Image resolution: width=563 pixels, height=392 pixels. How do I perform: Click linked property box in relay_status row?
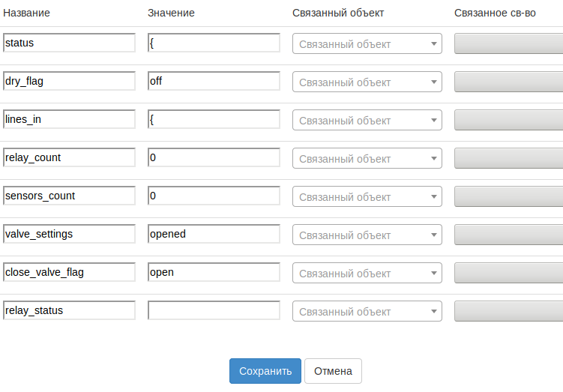pyautogui.click(x=508, y=312)
